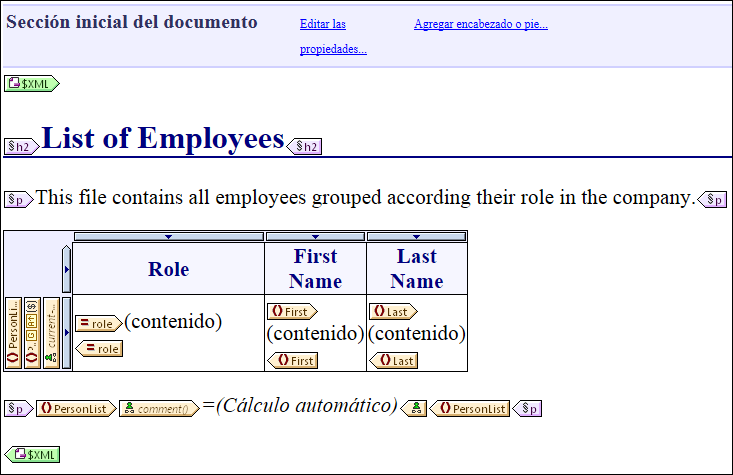Viewport: 733px width, 475px height.
Task: Select the opening PersonList tag in bottom paragraph
Action: [x=76, y=409]
